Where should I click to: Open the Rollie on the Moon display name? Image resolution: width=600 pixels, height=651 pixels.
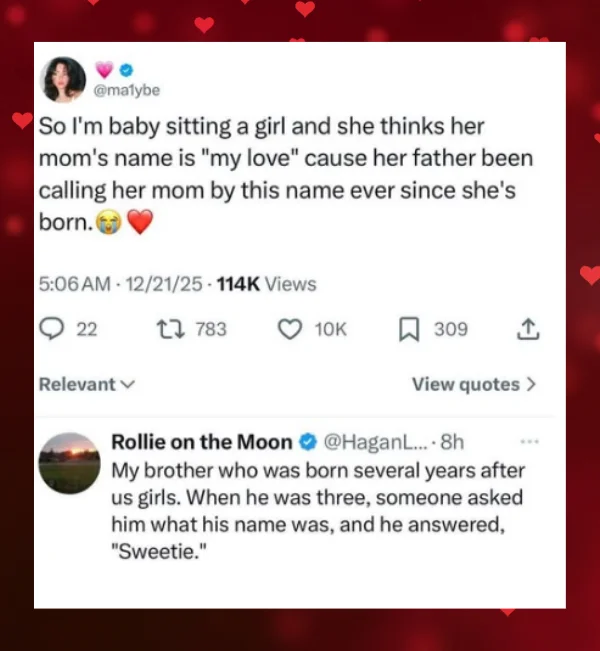(x=201, y=442)
